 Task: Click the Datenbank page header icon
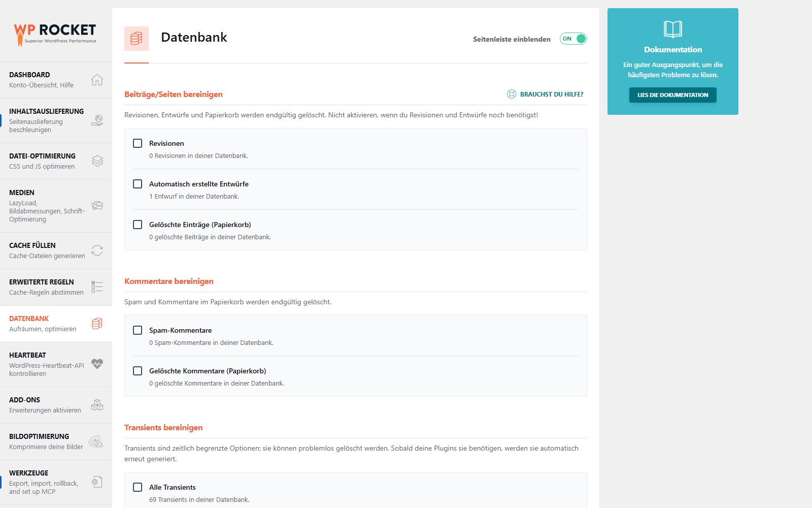tap(137, 39)
